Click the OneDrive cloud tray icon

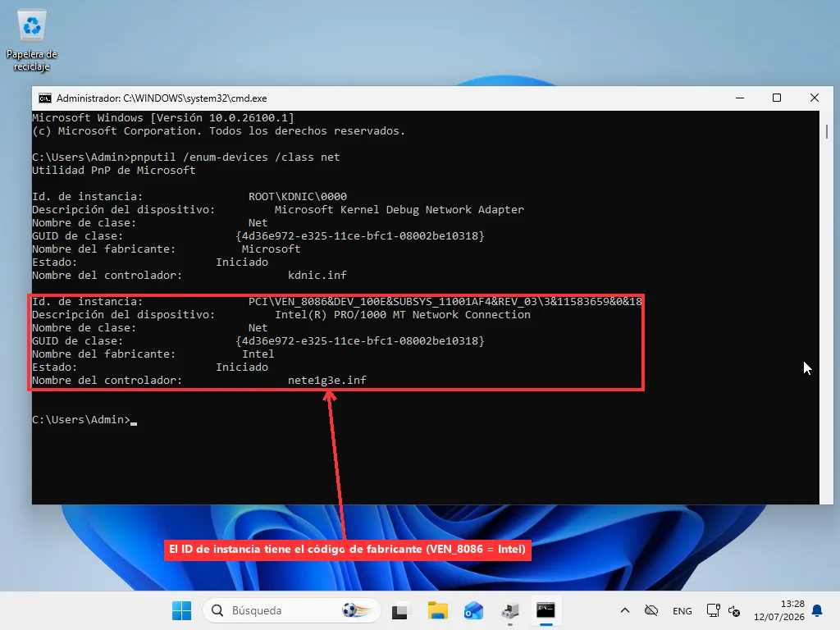(x=651, y=610)
